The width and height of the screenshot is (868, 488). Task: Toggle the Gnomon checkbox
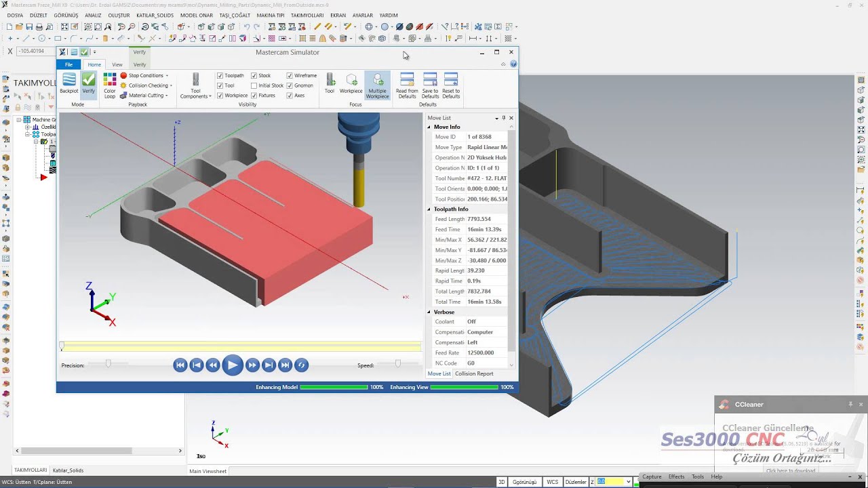click(290, 85)
